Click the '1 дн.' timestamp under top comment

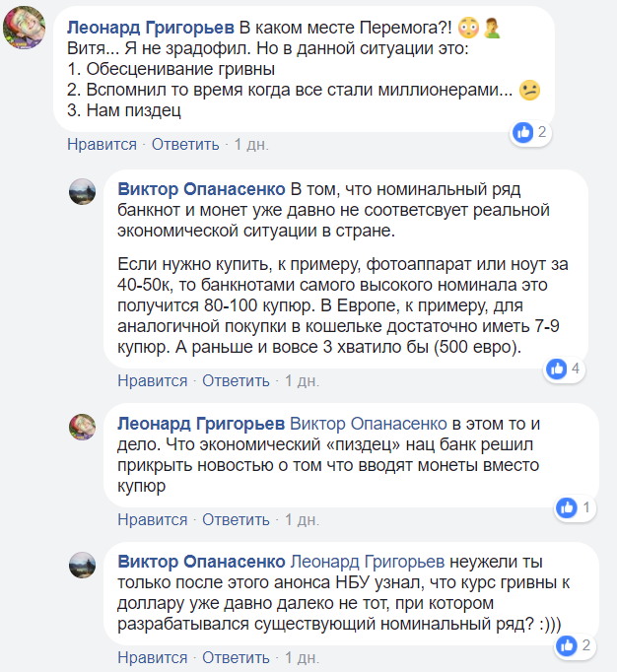click(251, 145)
